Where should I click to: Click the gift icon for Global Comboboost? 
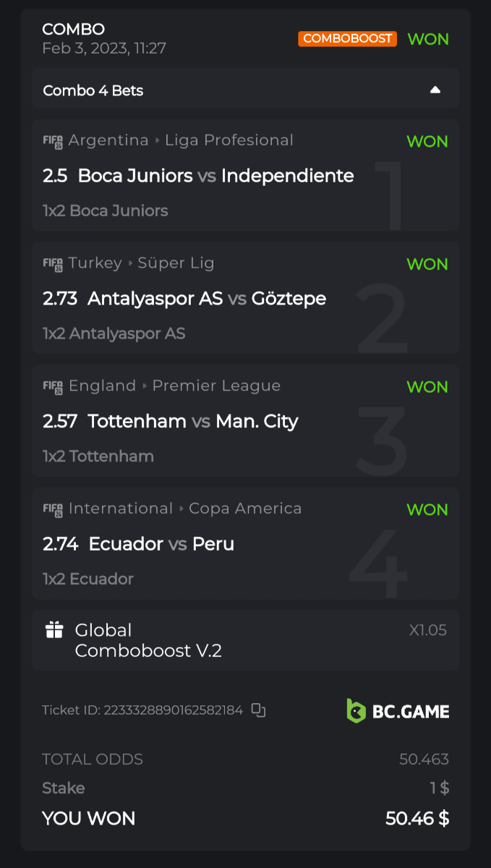55,630
